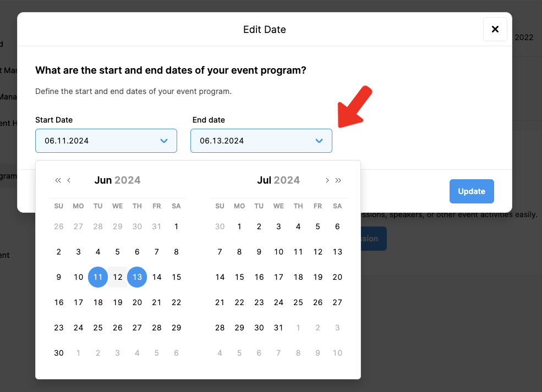Screen dimensions: 542x392
Task: Select July 4 in the calendar
Action: click(x=298, y=227)
